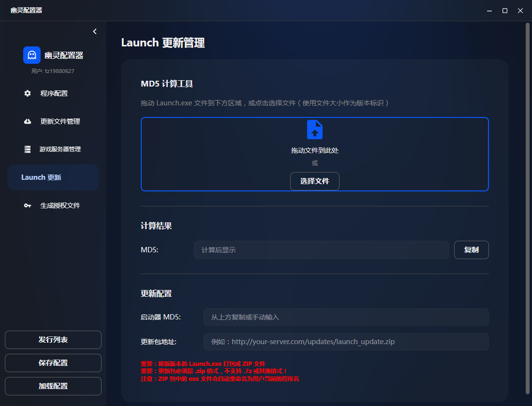Click the key icon for 生成授权文件
Image resolution: width=532 pixels, height=406 pixels.
pos(28,205)
